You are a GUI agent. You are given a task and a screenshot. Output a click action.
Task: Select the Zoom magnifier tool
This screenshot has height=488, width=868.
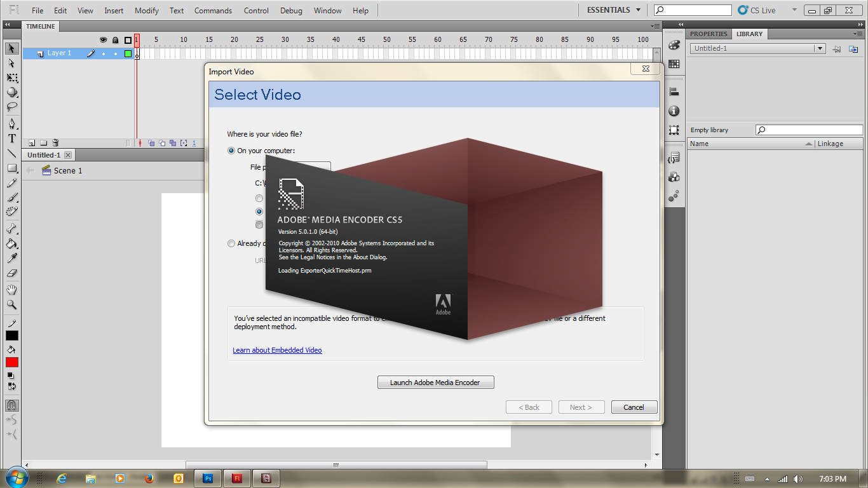pyautogui.click(x=12, y=305)
